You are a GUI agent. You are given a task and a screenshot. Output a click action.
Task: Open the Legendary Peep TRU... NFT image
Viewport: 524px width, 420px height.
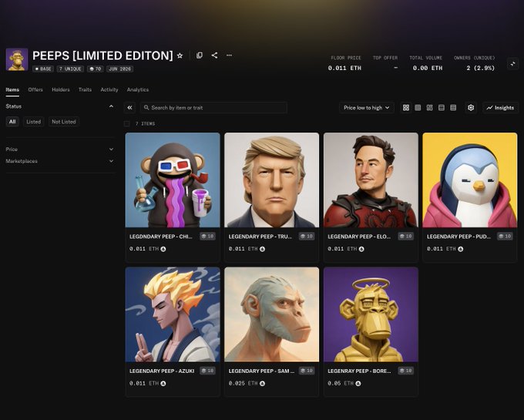[272, 180]
